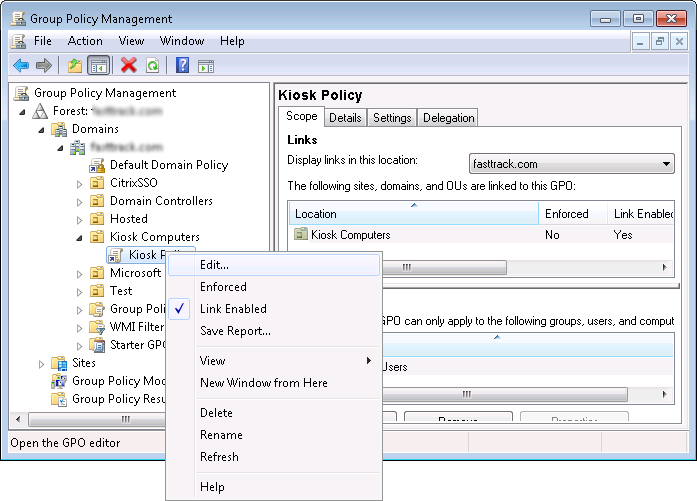
Task: Click the Test OU folder icon
Action: [x=97, y=291]
